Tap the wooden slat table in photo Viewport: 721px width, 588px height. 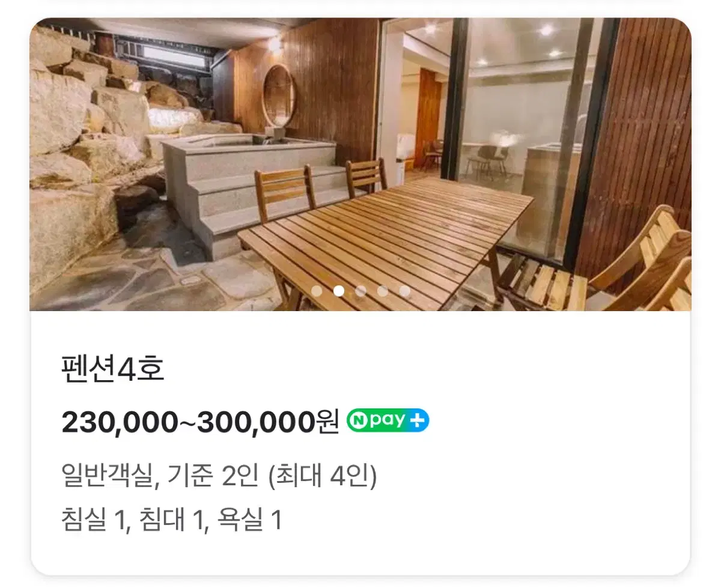tap(385, 240)
